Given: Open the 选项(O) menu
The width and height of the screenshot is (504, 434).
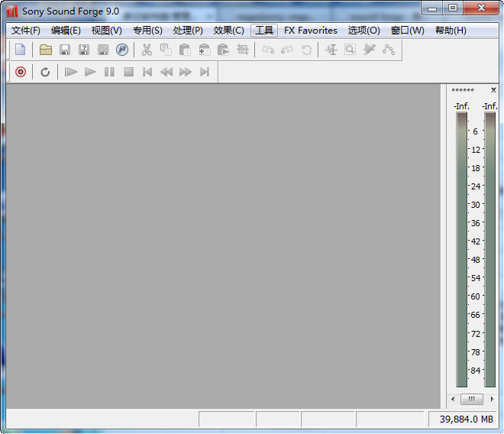Looking at the screenshot, I should pos(363,31).
